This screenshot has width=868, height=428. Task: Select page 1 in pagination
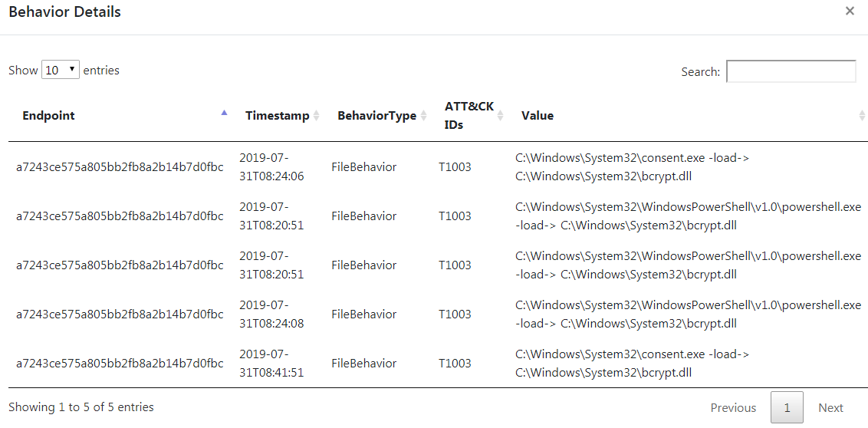[x=787, y=408]
